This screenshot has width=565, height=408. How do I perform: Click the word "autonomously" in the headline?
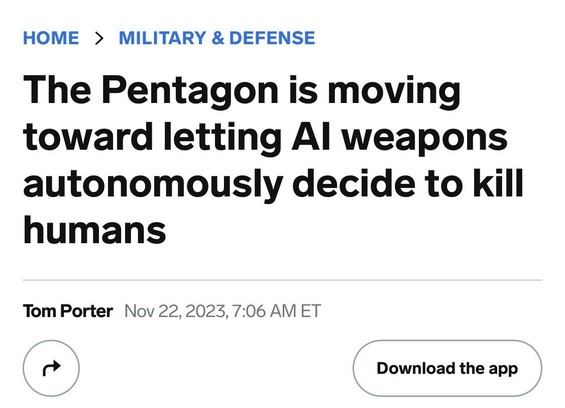pos(153,184)
